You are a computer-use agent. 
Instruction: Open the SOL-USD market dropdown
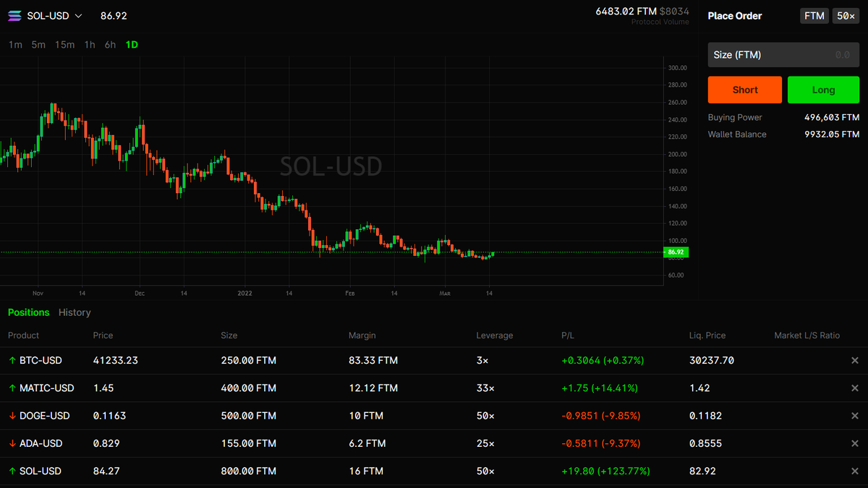[x=54, y=15]
